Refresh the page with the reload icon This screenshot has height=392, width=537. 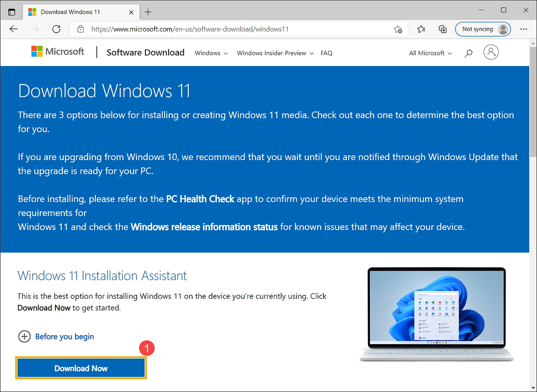click(x=56, y=29)
